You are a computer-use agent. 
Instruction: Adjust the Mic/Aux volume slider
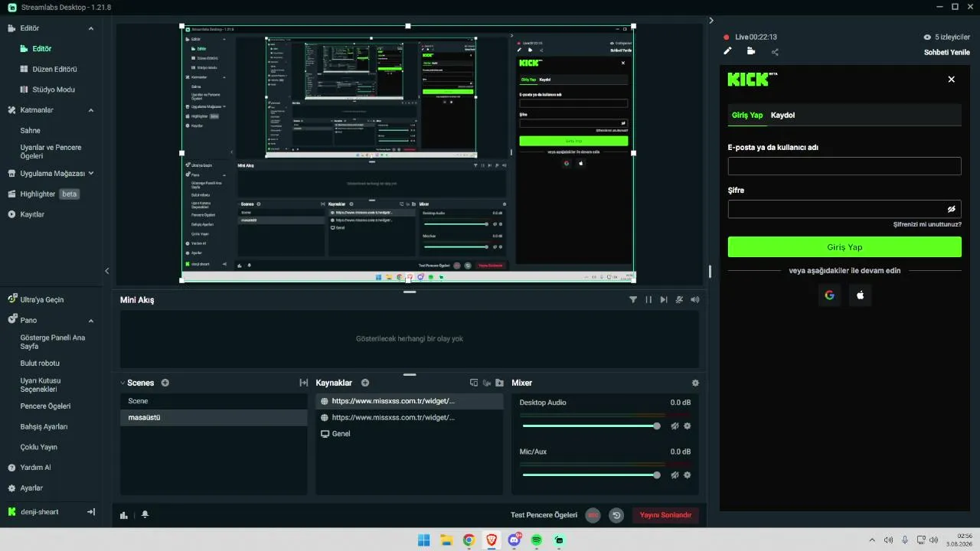(590, 475)
